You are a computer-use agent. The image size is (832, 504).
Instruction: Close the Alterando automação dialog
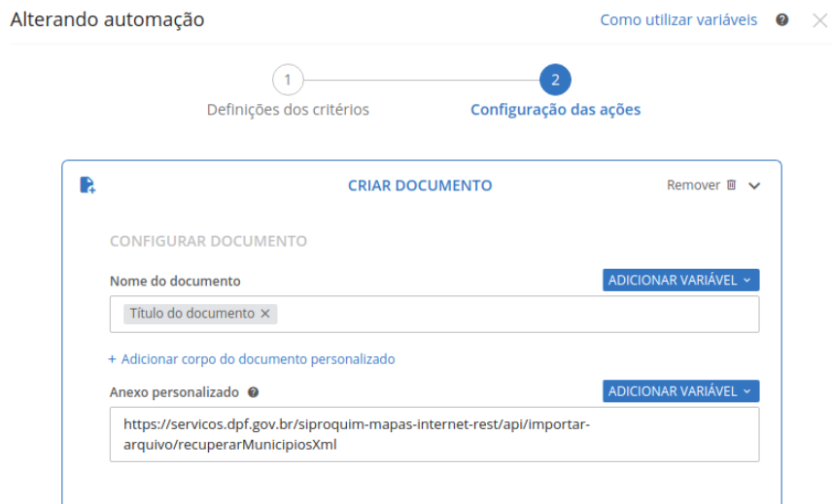819,20
